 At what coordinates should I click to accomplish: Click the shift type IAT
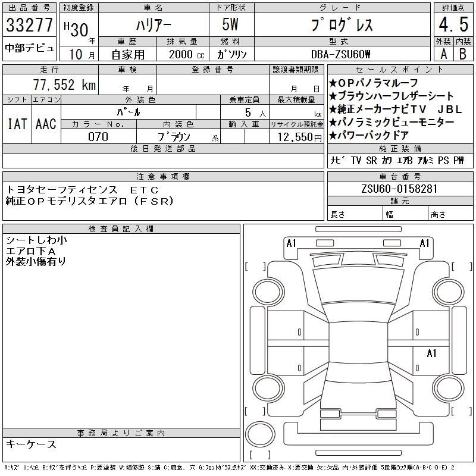[x=17, y=124]
